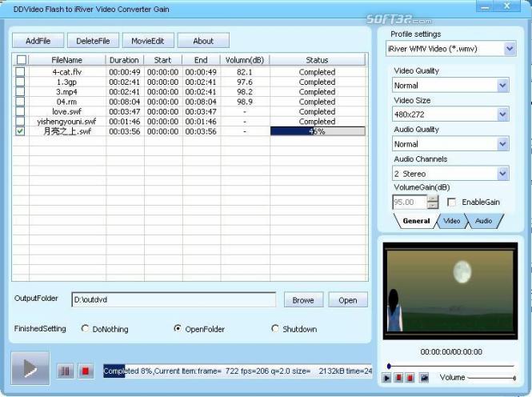Click the overall conversion progress status bar
This screenshot has width=532, height=397.
pos(238,371)
